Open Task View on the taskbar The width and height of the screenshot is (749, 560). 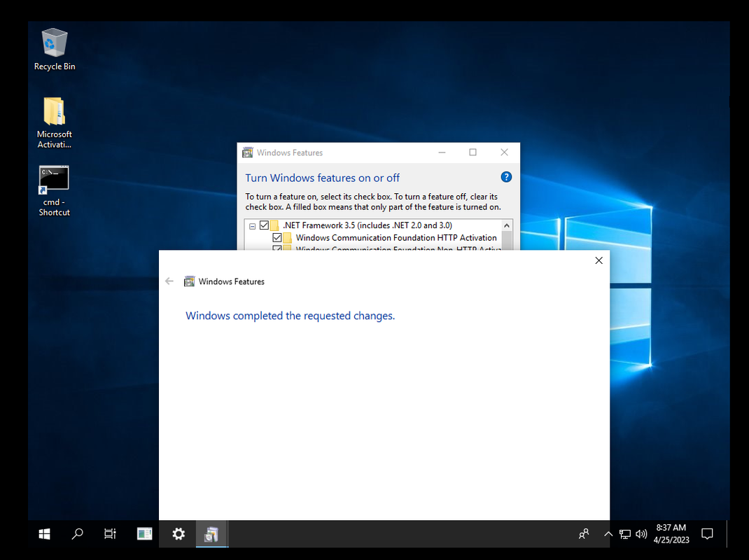[110, 533]
